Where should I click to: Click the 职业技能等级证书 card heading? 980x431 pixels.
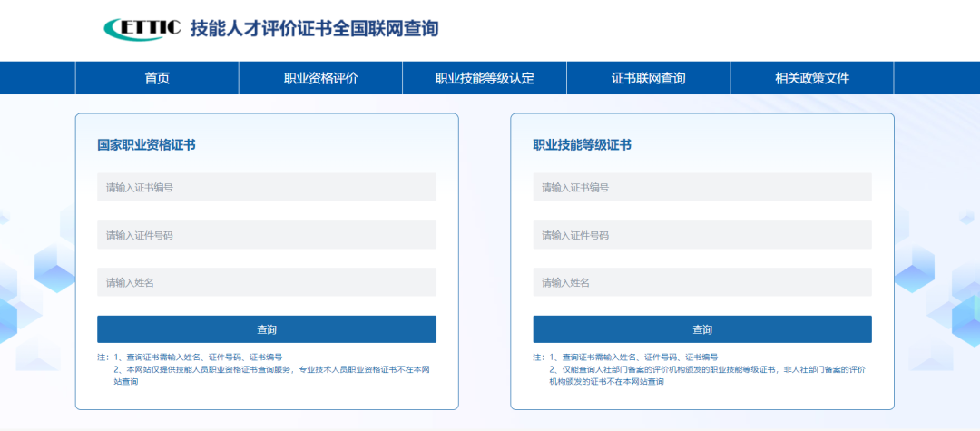pyautogui.click(x=582, y=144)
